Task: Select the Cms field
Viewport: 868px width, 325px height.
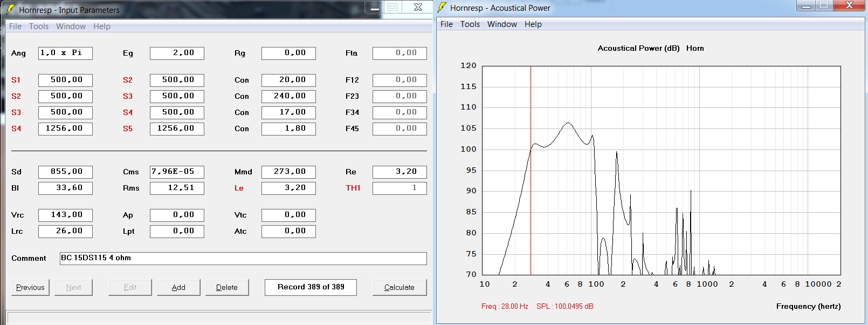Action: (x=177, y=172)
